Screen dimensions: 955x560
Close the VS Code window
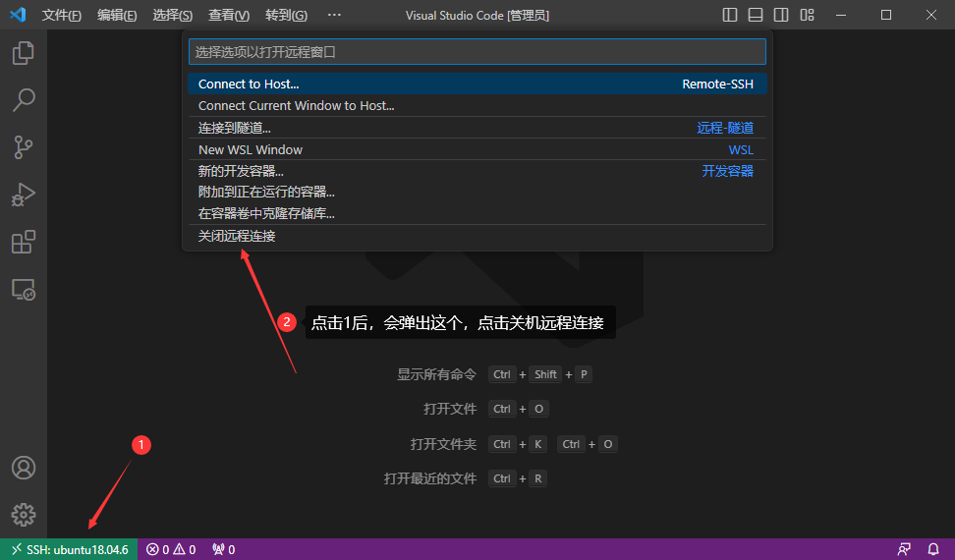pyautogui.click(x=931, y=15)
